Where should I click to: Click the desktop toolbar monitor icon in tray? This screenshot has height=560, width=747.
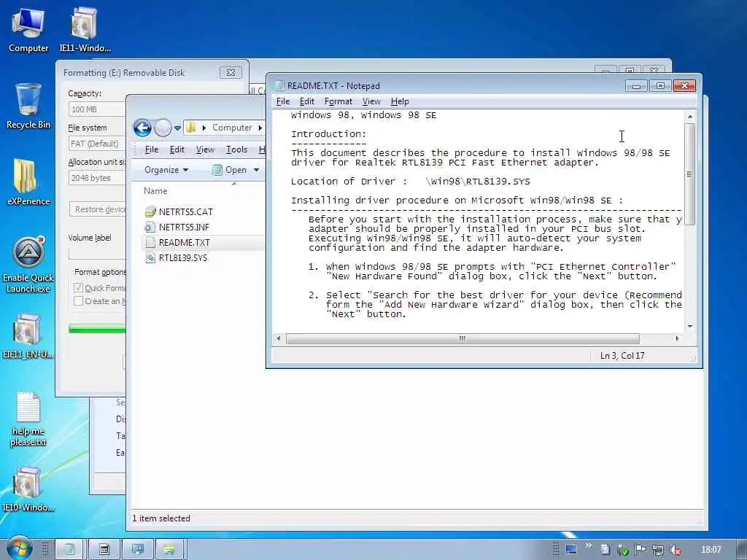[570, 550]
